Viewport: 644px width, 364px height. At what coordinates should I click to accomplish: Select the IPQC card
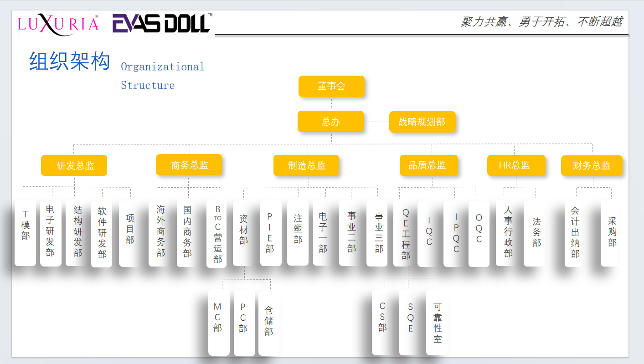pos(454,234)
